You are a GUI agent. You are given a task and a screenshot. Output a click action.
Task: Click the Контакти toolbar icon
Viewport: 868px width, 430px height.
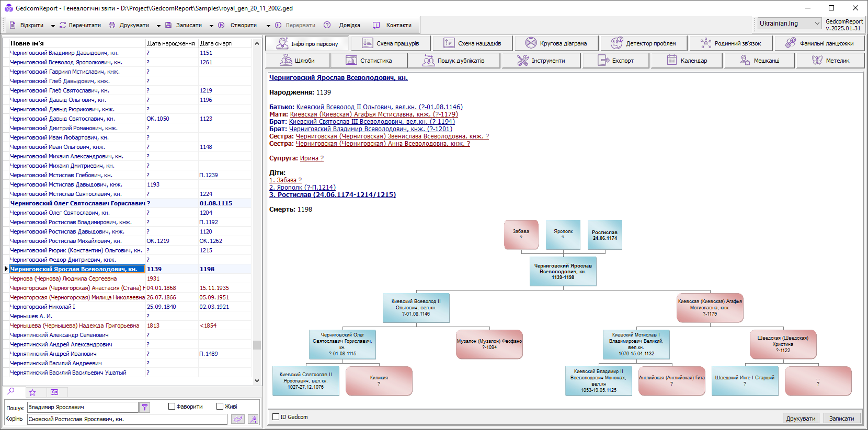pyautogui.click(x=376, y=25)
